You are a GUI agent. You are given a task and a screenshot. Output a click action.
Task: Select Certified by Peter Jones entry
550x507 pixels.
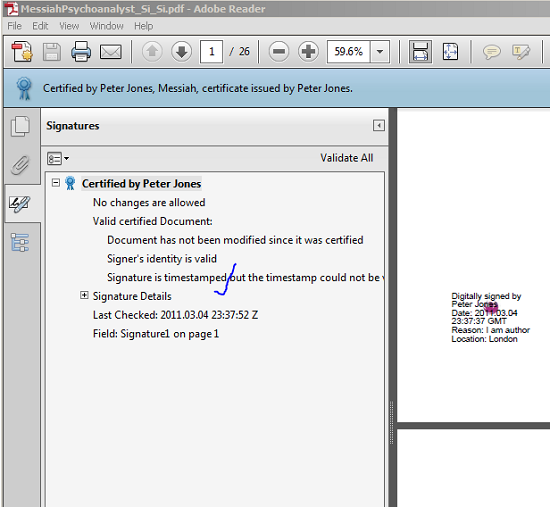click(141, 184)
